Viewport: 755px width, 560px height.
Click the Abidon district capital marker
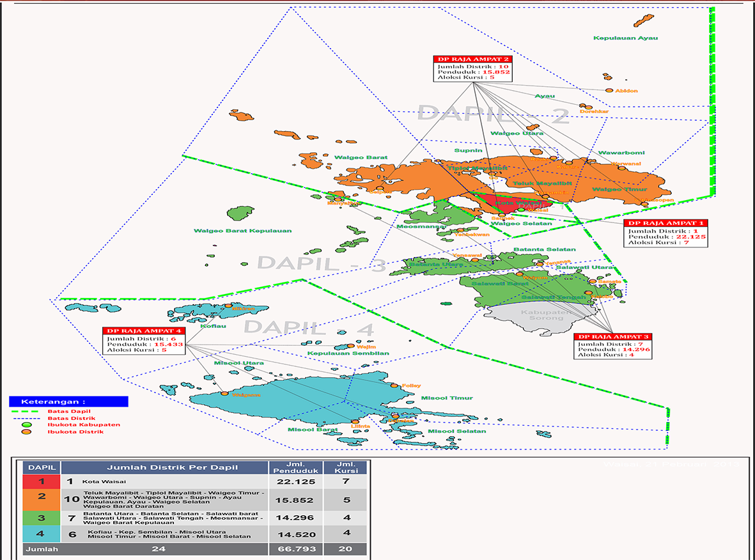coord(609,91)
